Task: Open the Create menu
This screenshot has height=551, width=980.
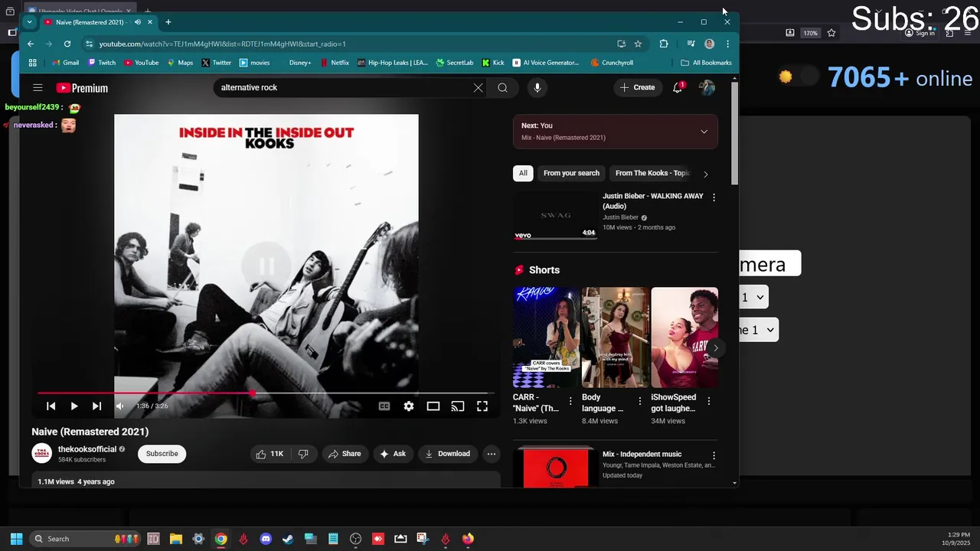Action: click(638, 87)
